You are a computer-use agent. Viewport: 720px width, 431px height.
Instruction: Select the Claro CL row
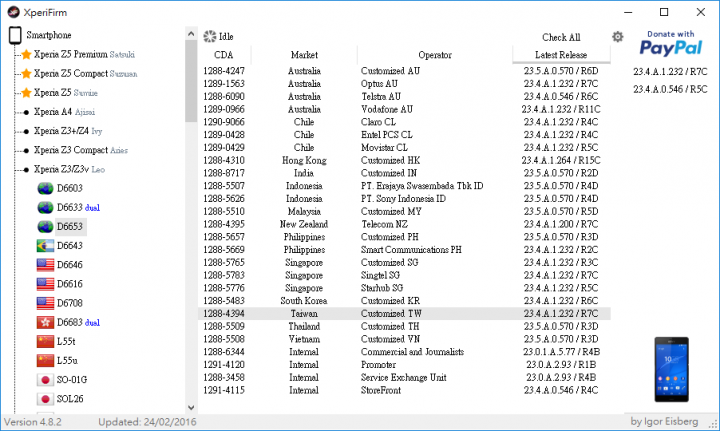point(405,122)
